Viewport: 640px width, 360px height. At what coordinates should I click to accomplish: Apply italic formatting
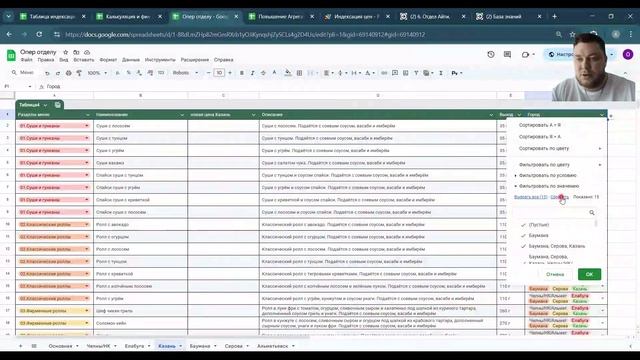pyautogui.click(x=253, y=73)
